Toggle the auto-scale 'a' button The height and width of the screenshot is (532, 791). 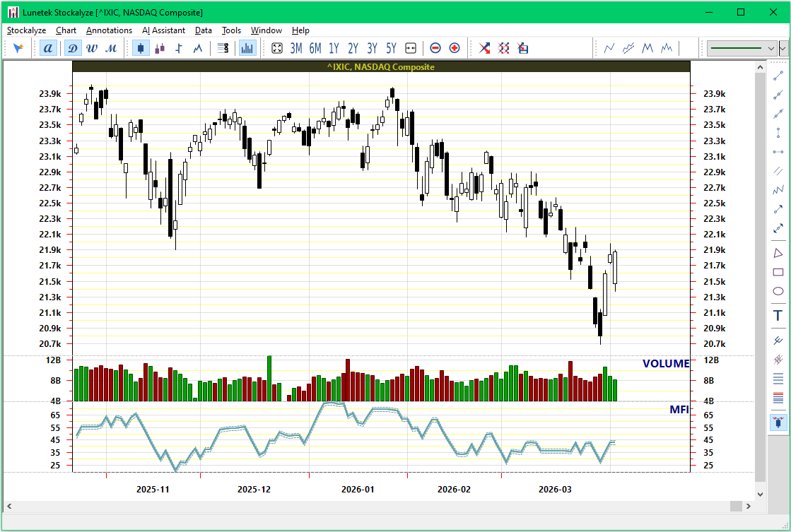point(47,48)
